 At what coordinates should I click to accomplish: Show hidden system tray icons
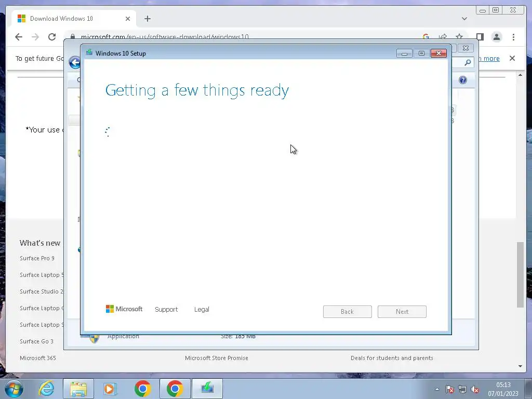coord(437,390)
